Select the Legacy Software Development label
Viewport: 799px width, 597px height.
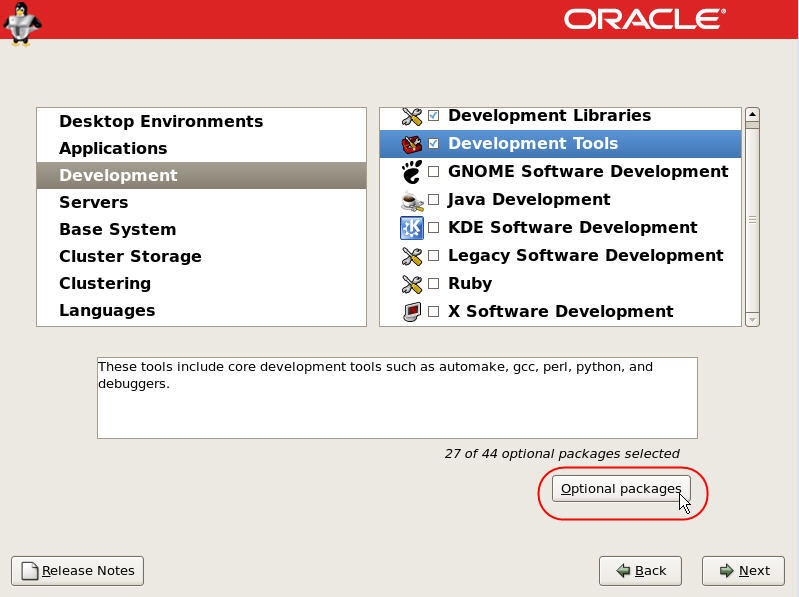pos(585,256)
